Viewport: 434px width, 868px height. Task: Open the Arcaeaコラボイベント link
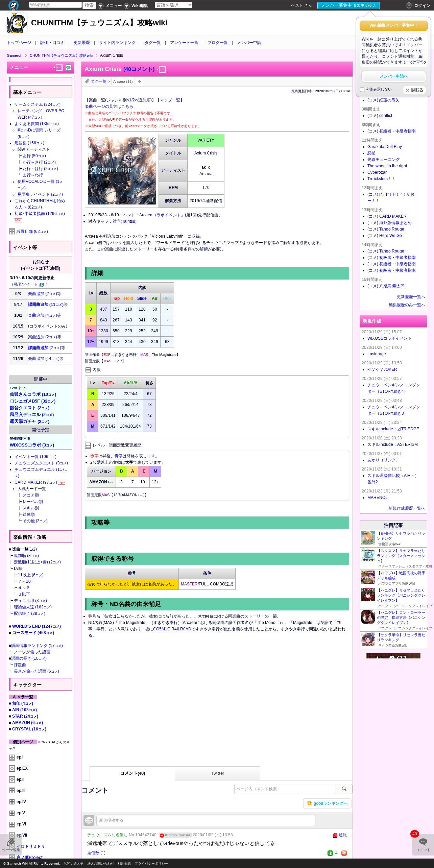coord(160,215)
